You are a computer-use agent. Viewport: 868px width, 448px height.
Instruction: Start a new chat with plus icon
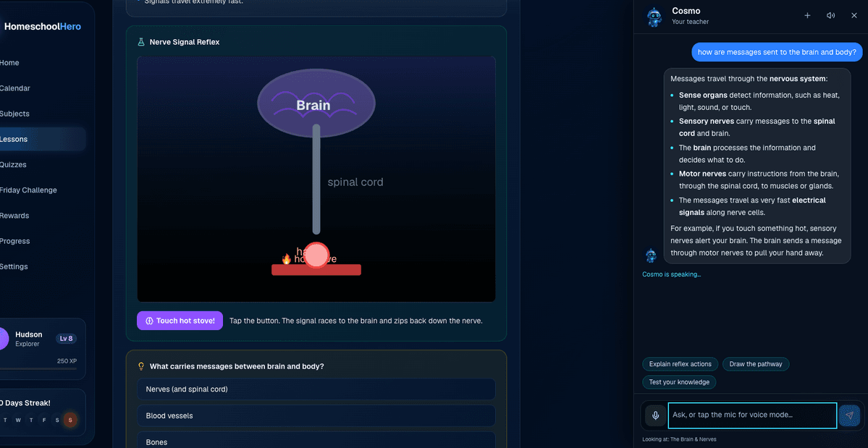pyautogui.click(x=807, y=15)
